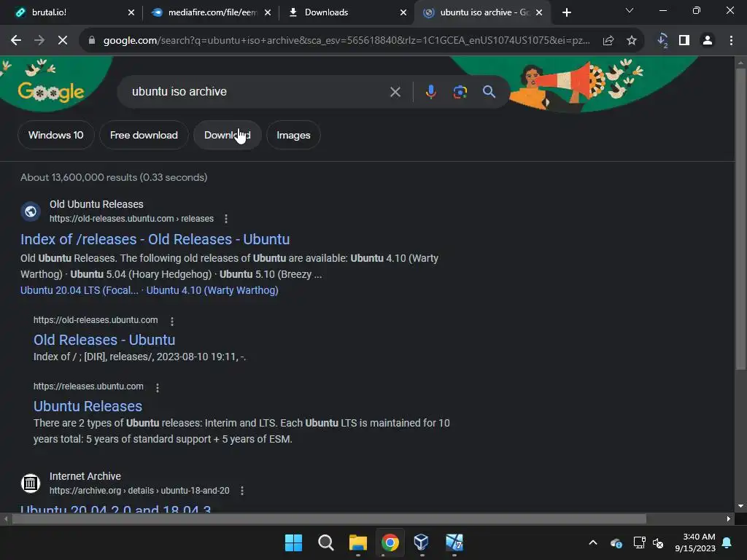747x560 pixels.
Task: Click the Internet Archive favicon
Action: coord(31,483)
